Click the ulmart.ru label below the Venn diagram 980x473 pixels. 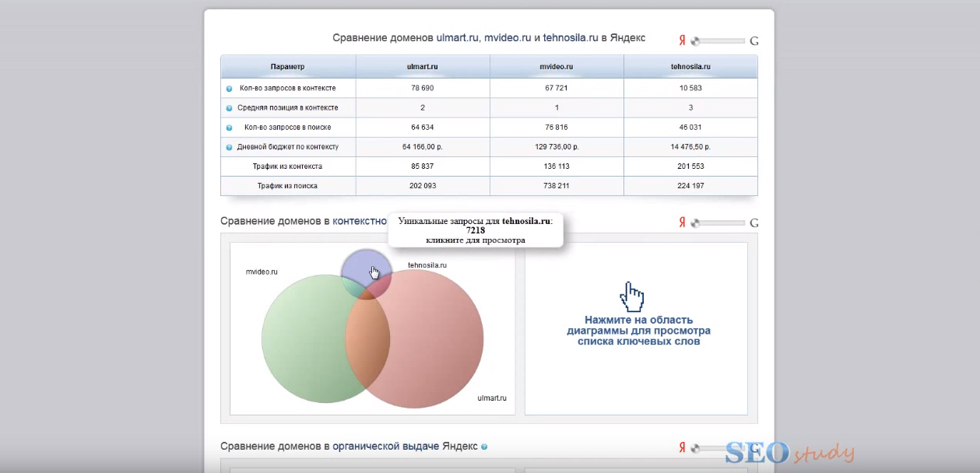492,398
